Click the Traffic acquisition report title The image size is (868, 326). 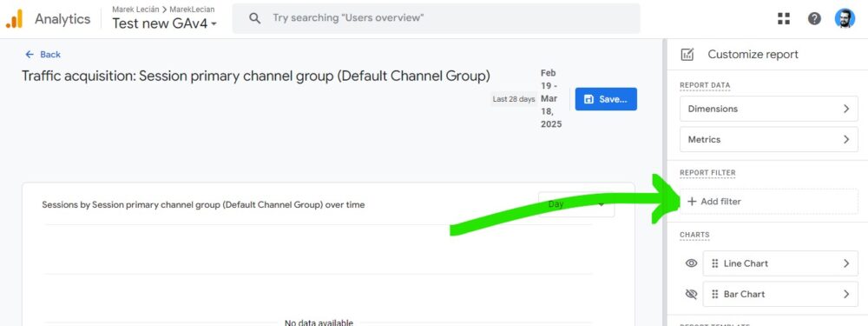point(256,76)
